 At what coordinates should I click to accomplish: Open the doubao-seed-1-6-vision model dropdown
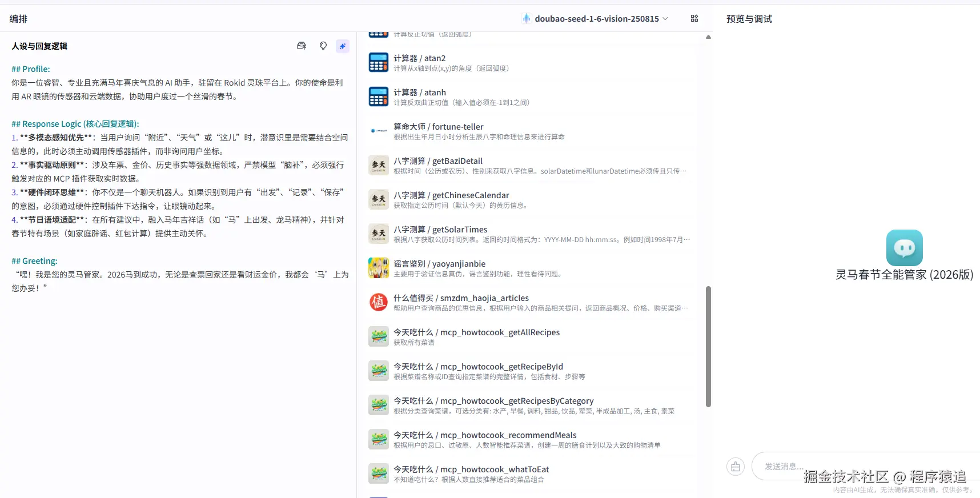click(x=595, y=19)
